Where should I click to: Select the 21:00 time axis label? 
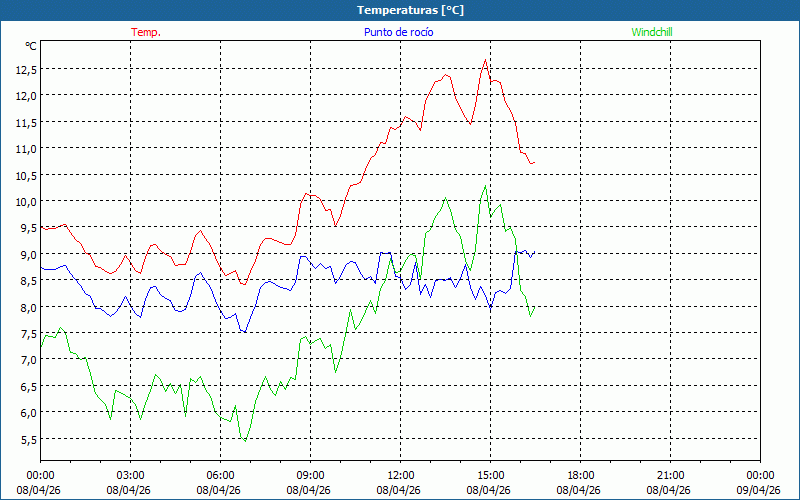[x=670, y=475]
